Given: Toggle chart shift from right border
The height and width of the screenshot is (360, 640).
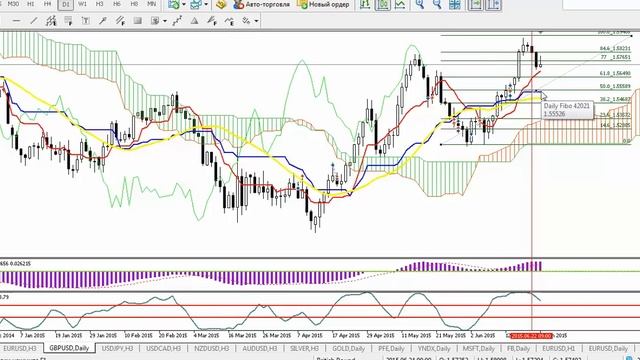Looking at the screenshot, I should (x=493, y=4).
